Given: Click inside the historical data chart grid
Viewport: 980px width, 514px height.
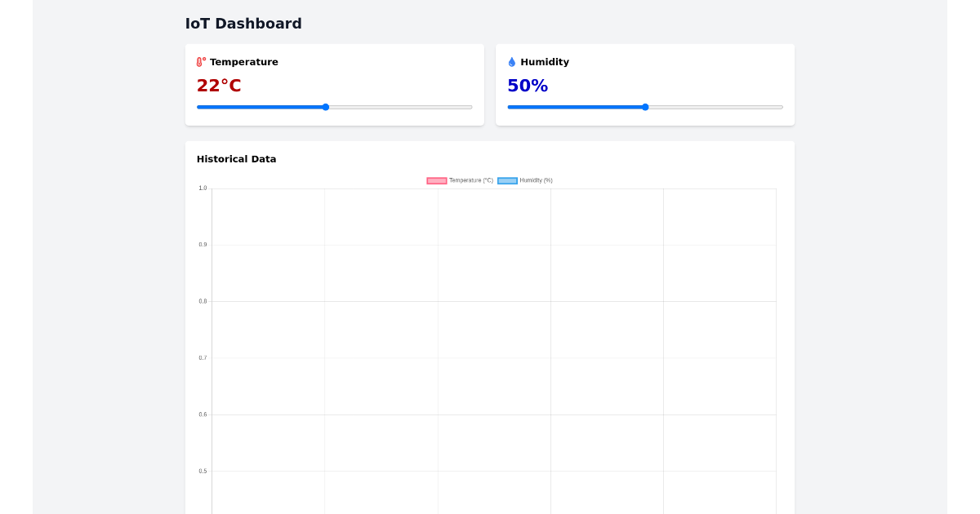Looking at the screenshot, I should point(490,343).
